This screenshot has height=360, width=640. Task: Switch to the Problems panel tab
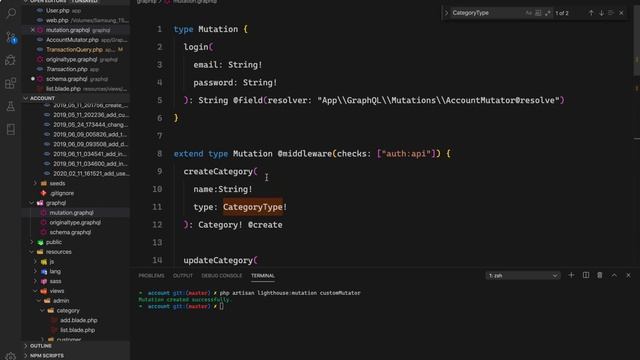pos(151,276)
